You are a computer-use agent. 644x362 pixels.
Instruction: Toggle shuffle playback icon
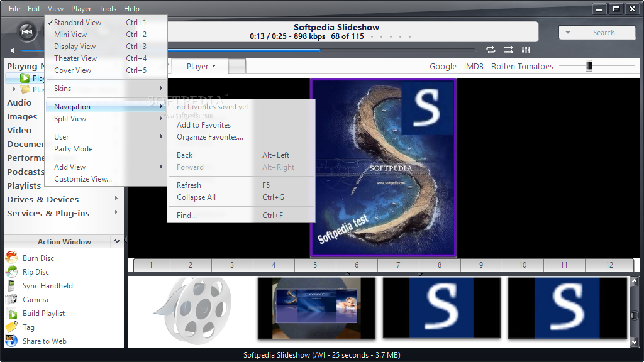click(508, 50)
